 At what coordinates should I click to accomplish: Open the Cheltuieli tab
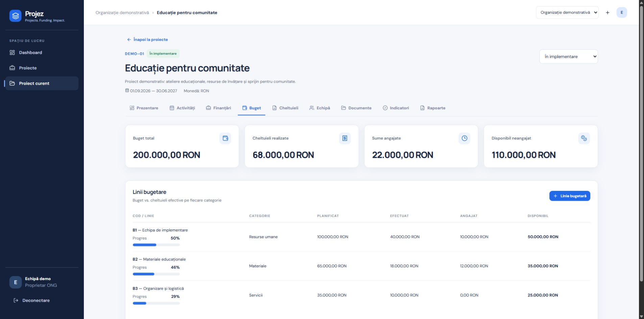[x=285, y=108]
